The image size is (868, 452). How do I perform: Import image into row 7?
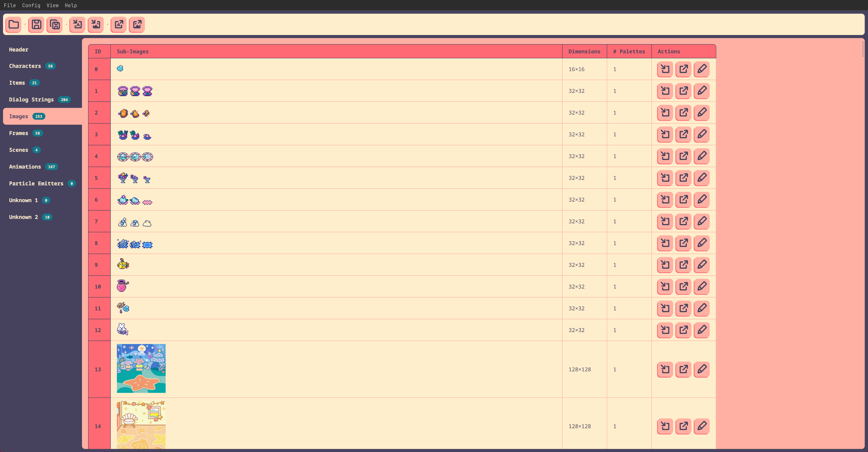[x=665, y=222]
